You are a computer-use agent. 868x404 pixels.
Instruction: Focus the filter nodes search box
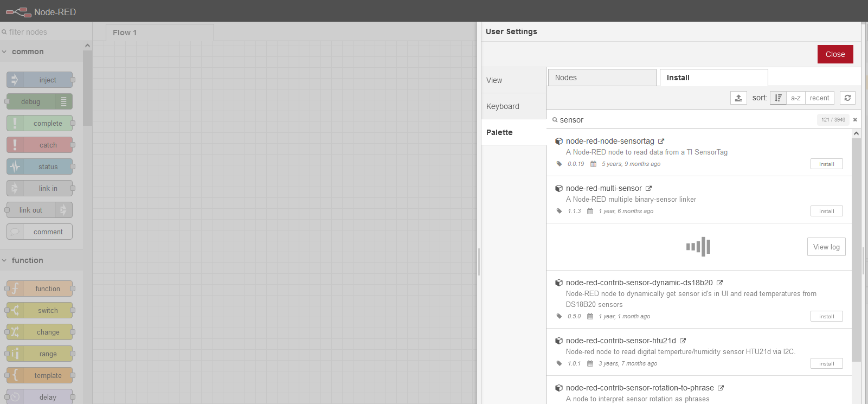[46, 32]
